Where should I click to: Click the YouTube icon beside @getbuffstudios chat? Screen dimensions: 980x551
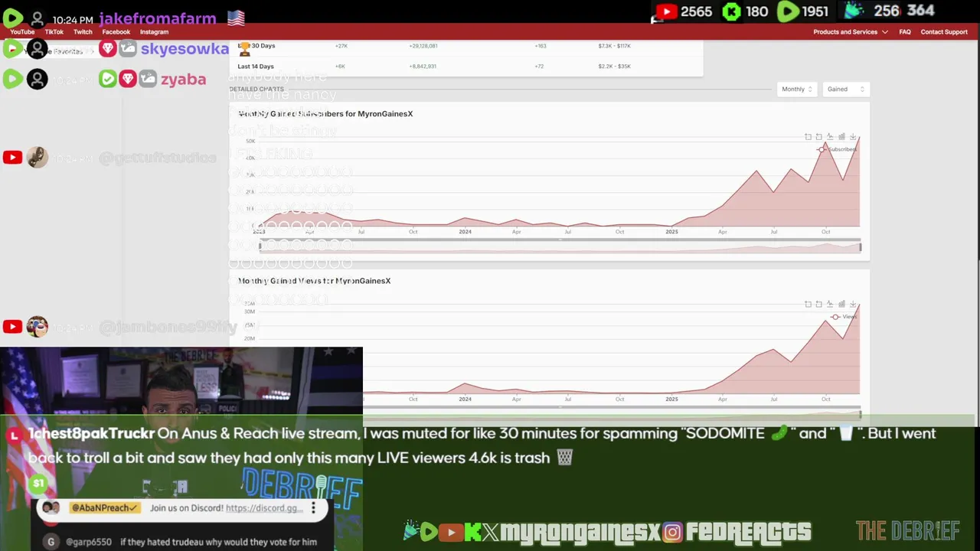click(12, 158)
